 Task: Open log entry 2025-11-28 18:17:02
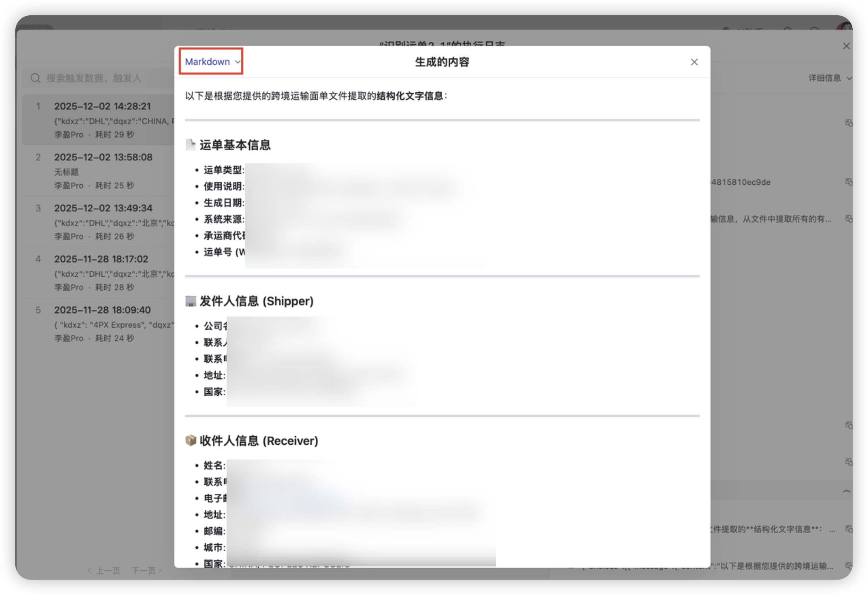pos(101,259)
